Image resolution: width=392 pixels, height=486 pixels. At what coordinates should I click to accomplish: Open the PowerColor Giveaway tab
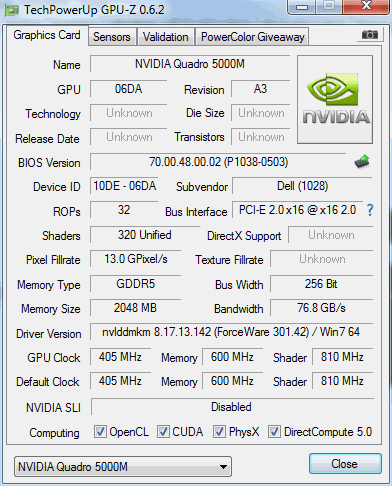253,37
